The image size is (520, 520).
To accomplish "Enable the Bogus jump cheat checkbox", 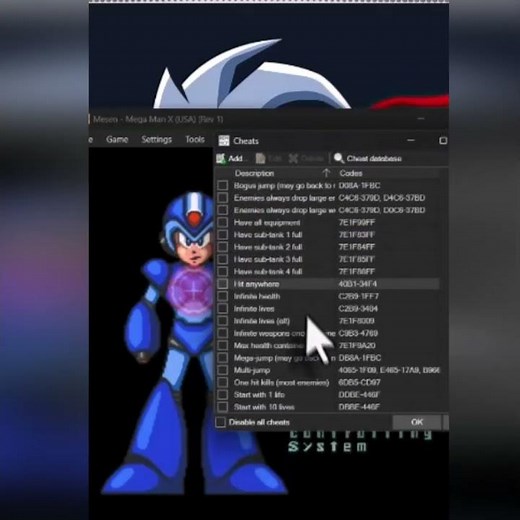I will coord(223,185).
